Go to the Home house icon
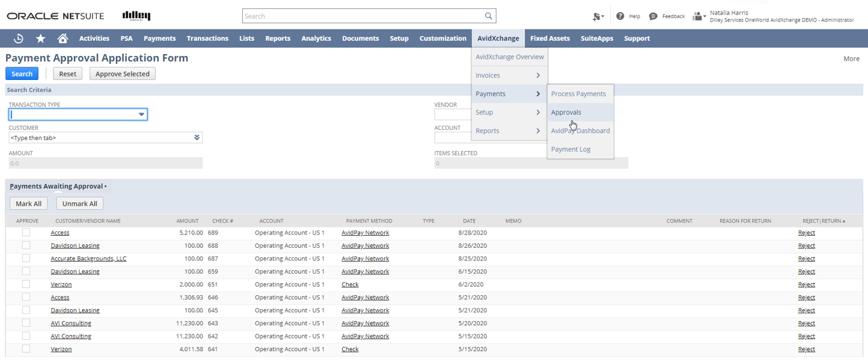Image resolution: width=868 pixels, height=362 pixels. (63, 38)
